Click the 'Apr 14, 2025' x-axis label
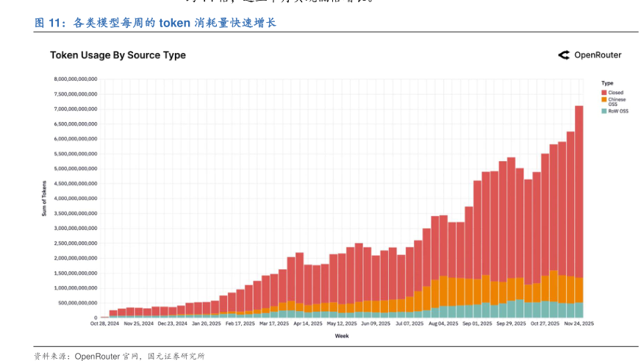This screenshot has height=361, width=644. (307, 324)
